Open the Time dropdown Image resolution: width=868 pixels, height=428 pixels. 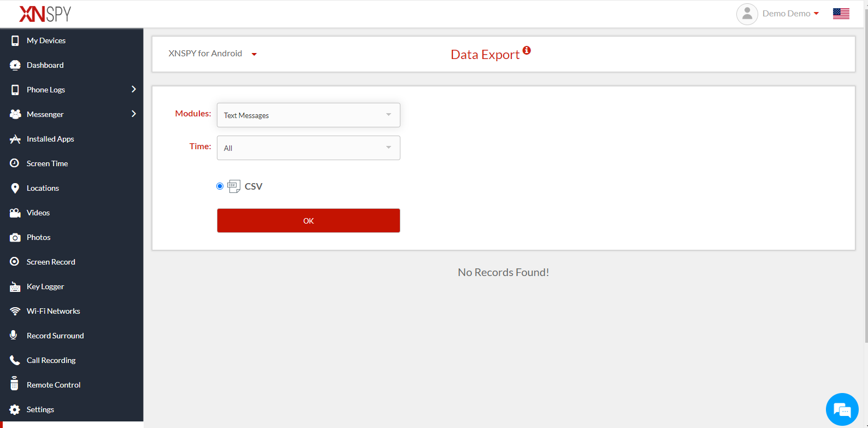(309, 148)
